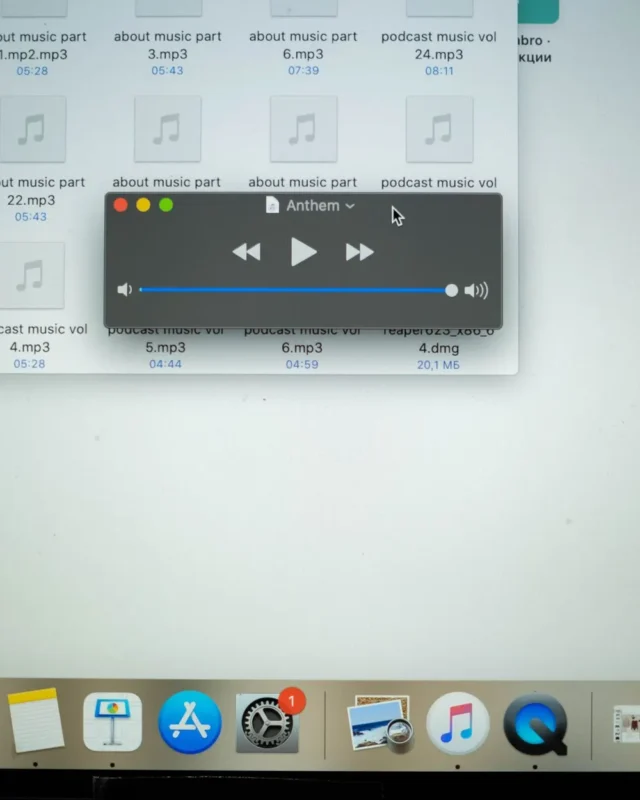The image size is (640, 800).
Task: Open Notes from the Dock
Action: click(36, 720)
